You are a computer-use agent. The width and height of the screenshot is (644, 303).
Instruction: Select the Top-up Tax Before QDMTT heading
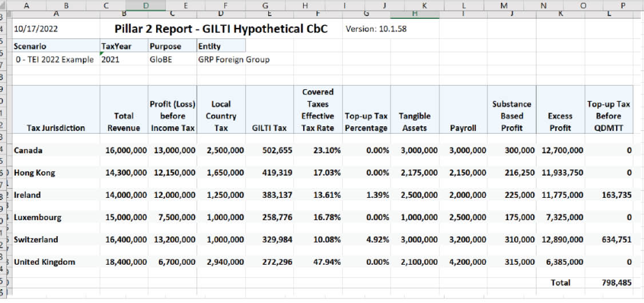pyautogui.click(x=609, y=110)
